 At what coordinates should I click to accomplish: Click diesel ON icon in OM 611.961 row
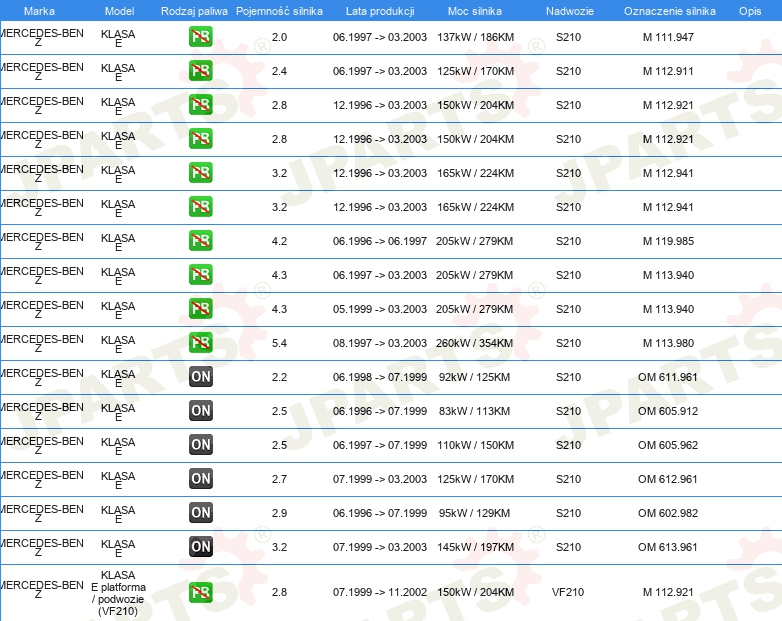click(200, 377)
